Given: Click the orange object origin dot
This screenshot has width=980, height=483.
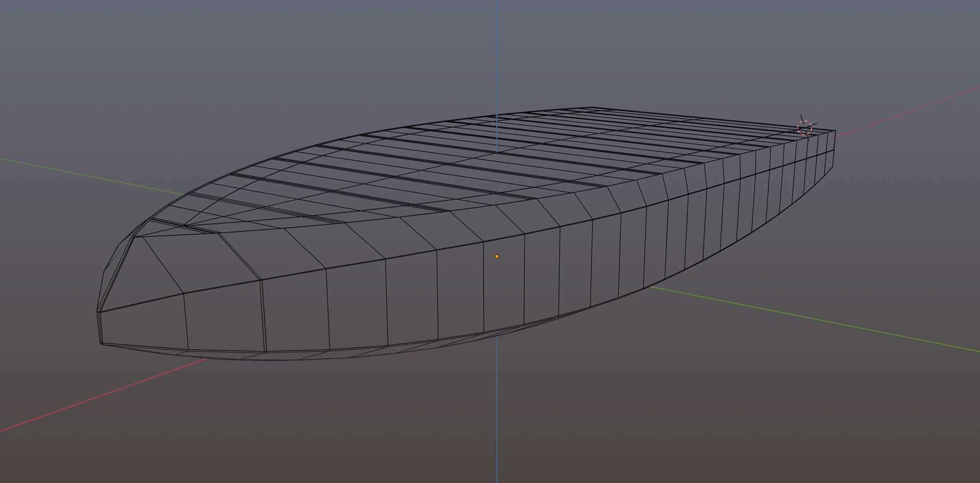Looking at the screenshot, I should [x=497, y=257].
